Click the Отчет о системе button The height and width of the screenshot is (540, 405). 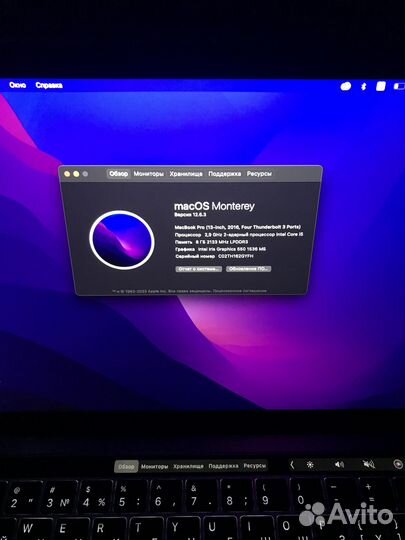(x=198, y=269)
